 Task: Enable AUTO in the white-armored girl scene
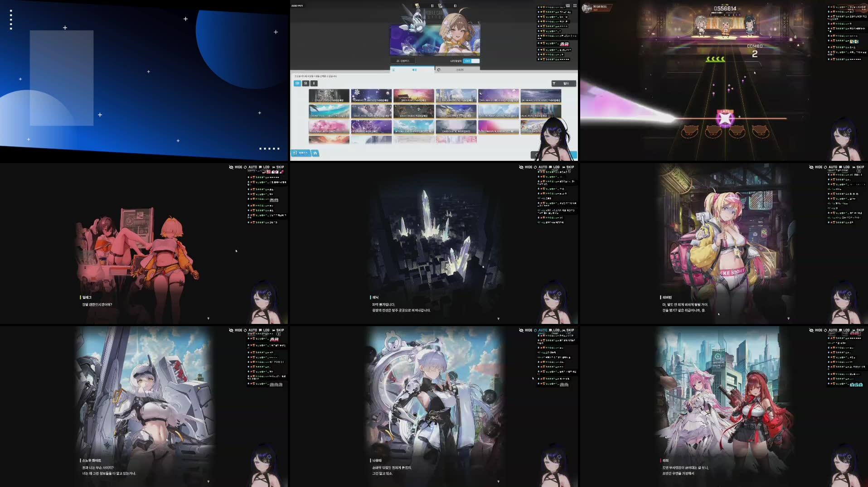coord(250,330)
